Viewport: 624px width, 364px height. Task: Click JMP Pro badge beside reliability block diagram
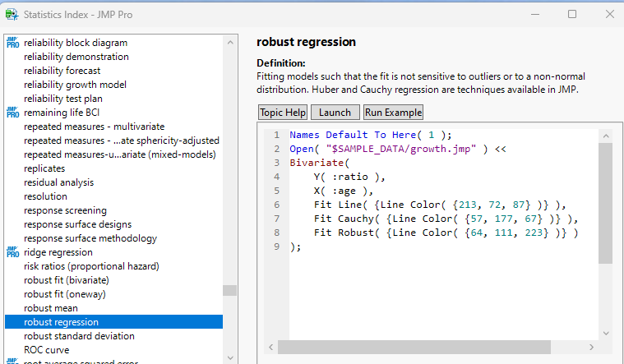tap(12, 43)
